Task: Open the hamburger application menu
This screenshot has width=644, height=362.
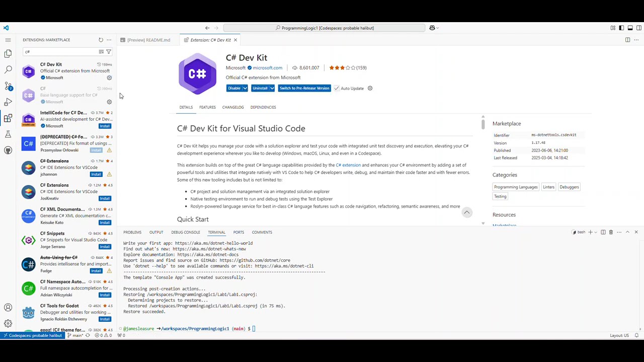Action: click(x=8, y=40)
